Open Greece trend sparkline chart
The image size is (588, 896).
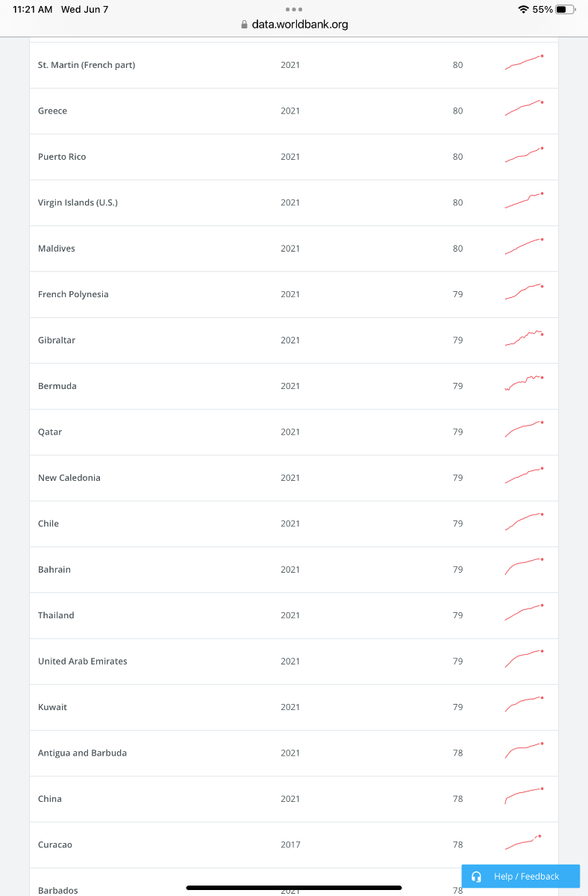pos(525,108)
